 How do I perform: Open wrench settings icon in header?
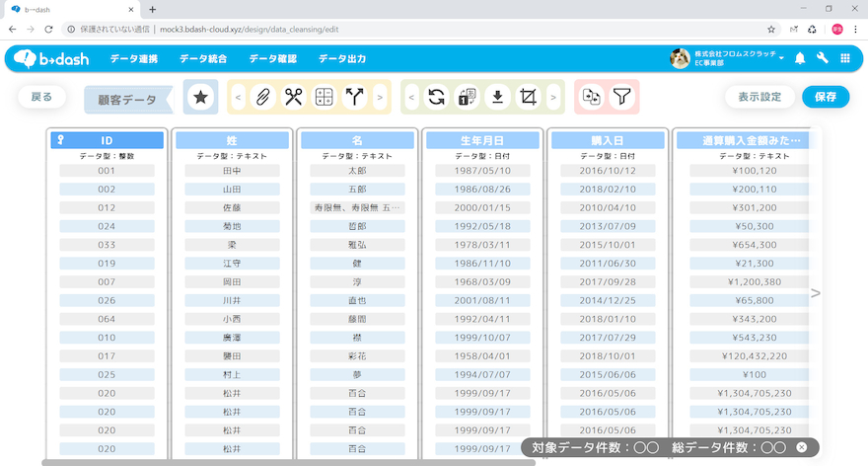823,59
